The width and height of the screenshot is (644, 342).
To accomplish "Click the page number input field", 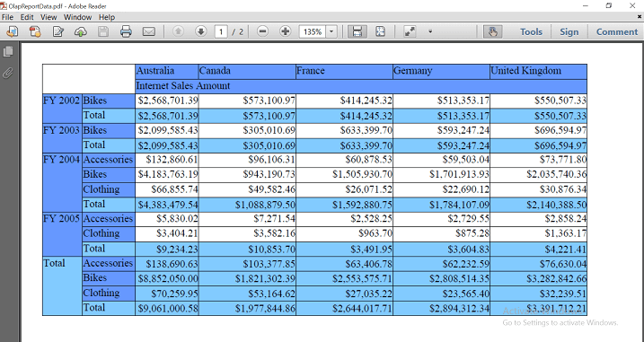I will (221, 31).
